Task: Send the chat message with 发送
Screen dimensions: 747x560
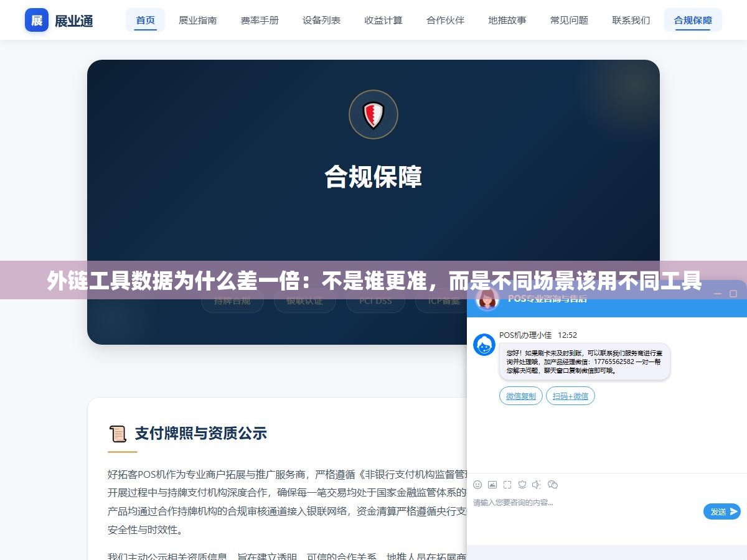Action: [x=722, y=511]
